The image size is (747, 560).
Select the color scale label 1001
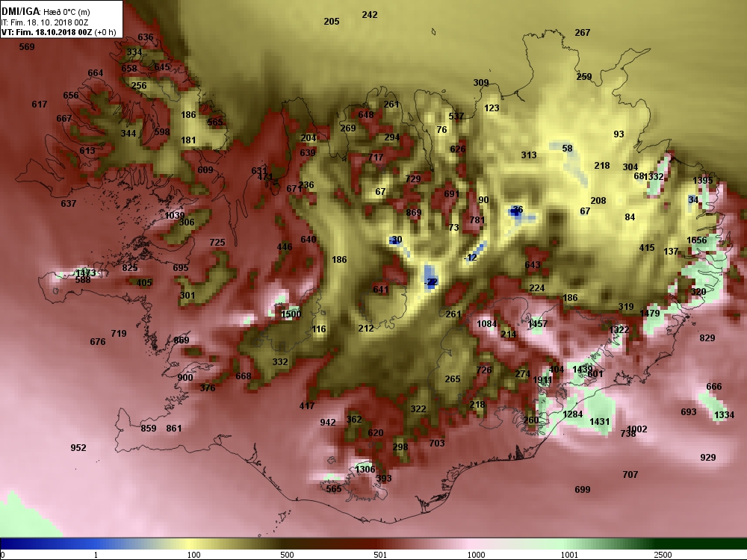point(568,555)
